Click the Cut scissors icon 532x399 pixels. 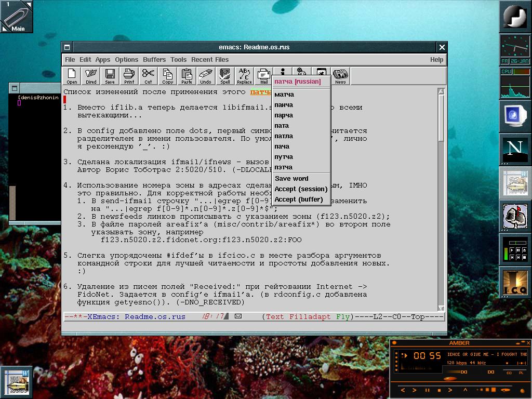coord(148,76)
